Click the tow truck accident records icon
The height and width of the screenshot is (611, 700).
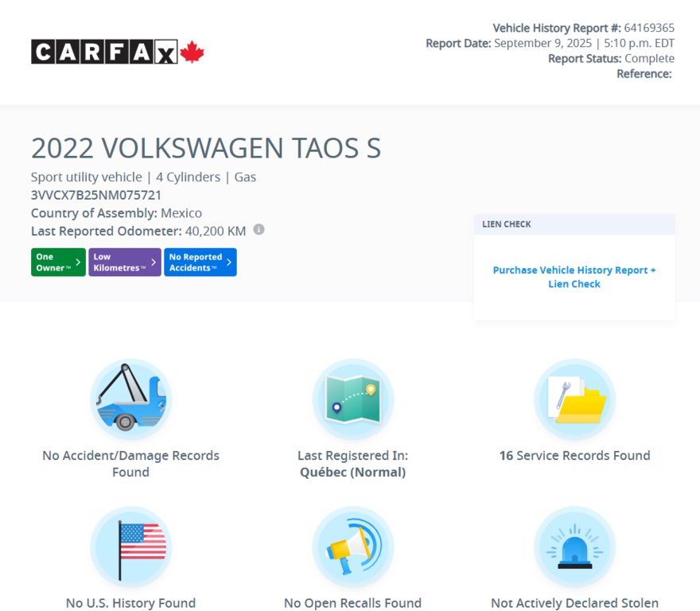[x=130, y=399]
